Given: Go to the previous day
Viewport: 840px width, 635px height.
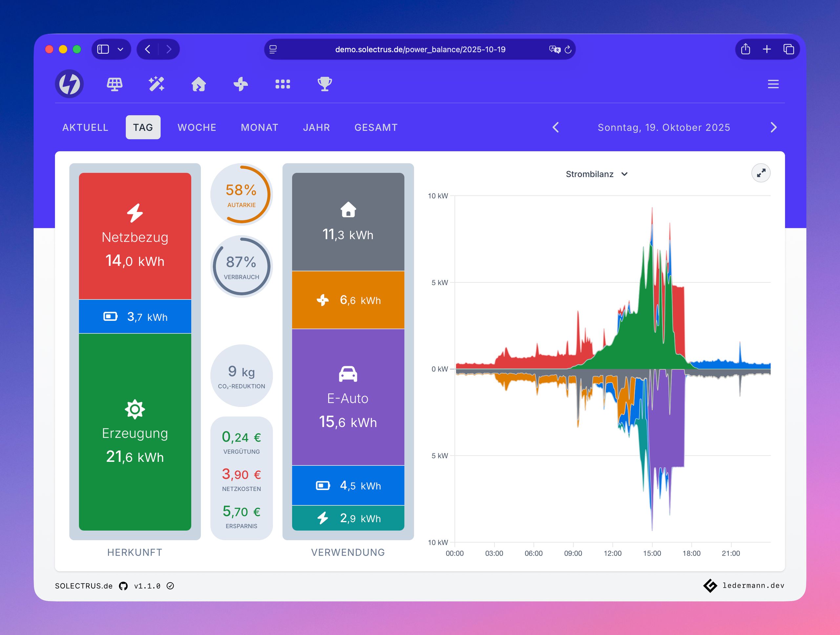Looking at the screenshot, I should coord(556,127).
